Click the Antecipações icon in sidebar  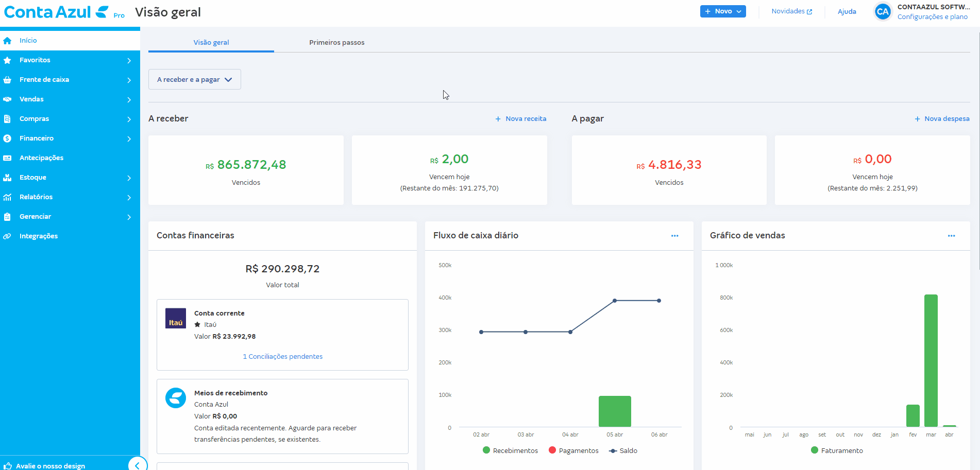(7, 158)
